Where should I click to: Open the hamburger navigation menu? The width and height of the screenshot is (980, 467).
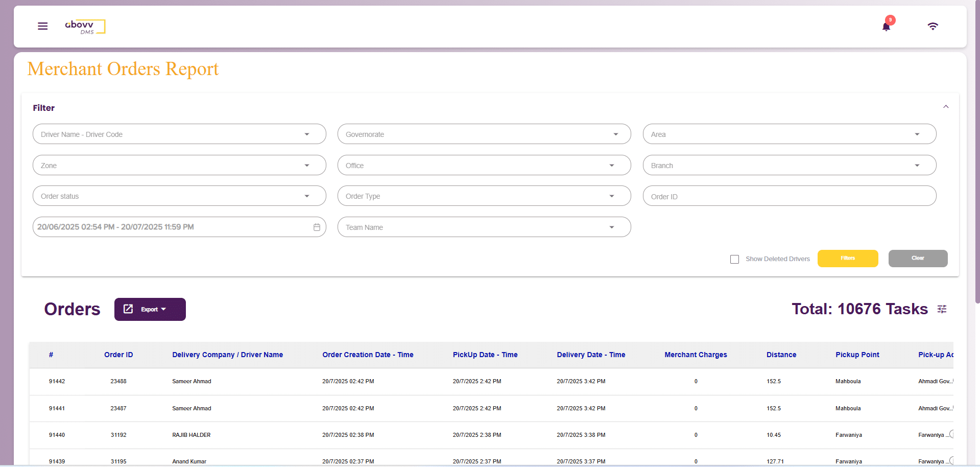pos(43,26)
